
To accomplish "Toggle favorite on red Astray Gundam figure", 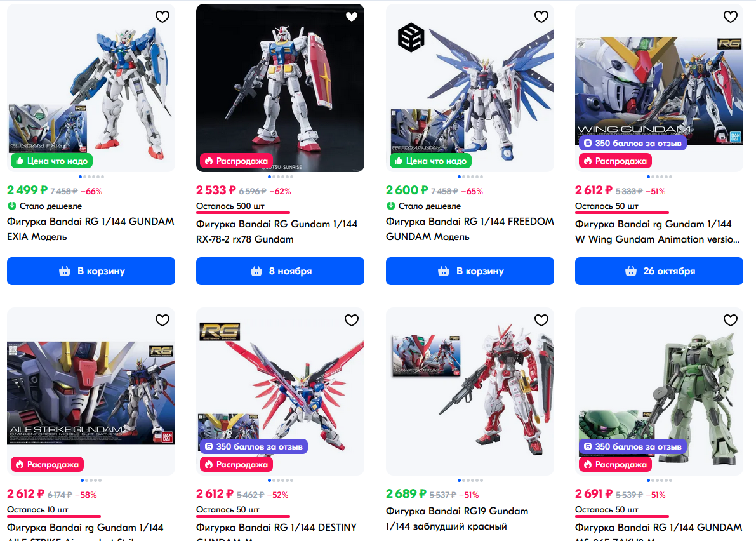I will 541,320.
